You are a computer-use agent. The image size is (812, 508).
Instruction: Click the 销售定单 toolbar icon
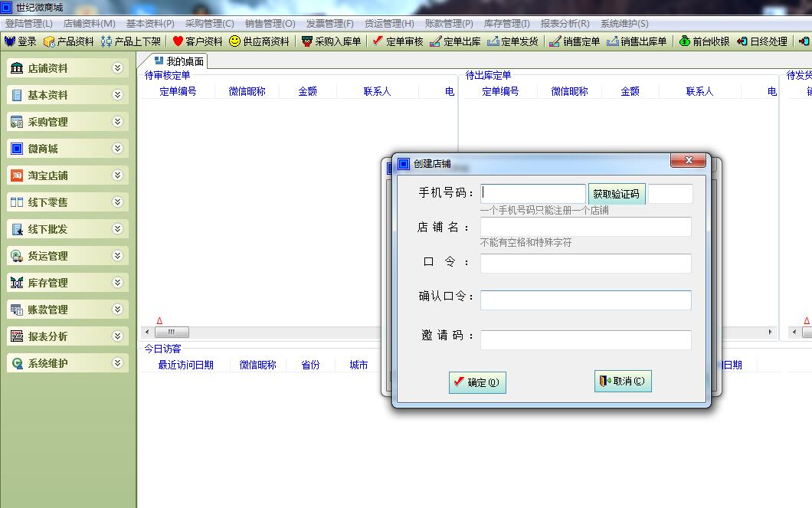[x=581, y=42]
